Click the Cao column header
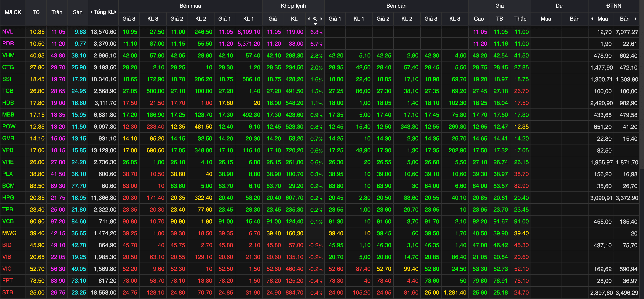The image size is (644, 299). pos(478,19)
